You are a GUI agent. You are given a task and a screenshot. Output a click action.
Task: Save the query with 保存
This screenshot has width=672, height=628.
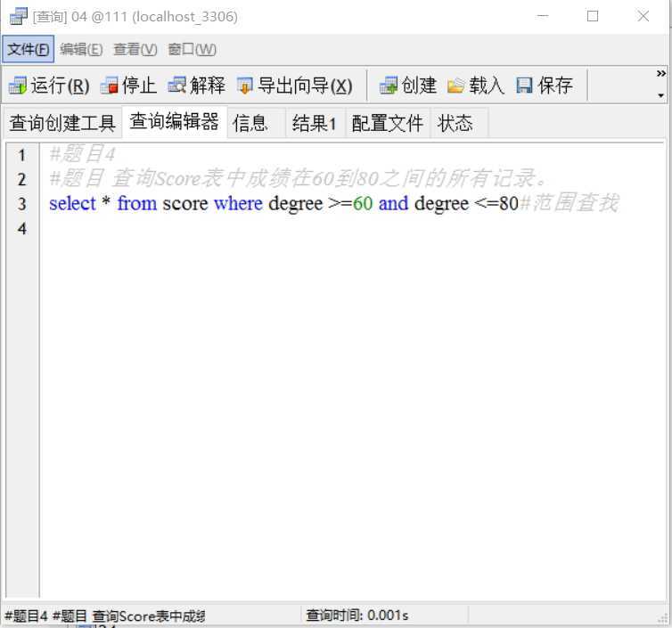coord(545,86)
